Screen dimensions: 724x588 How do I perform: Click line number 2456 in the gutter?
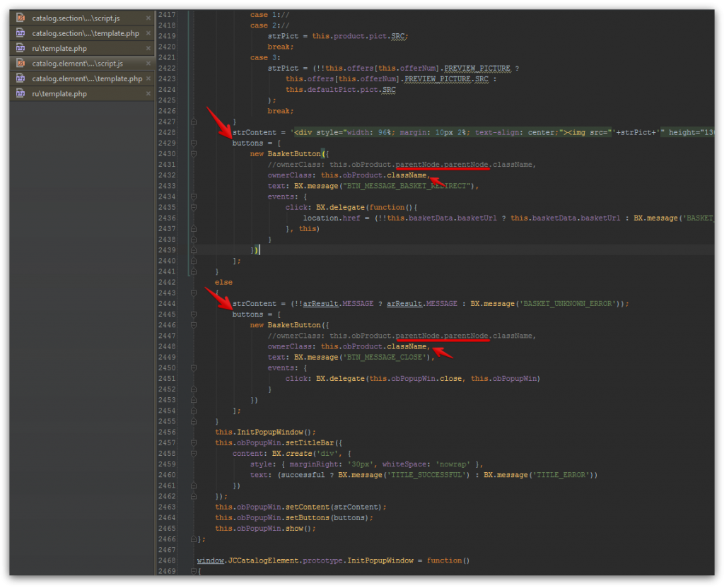(x=167, y=432)
